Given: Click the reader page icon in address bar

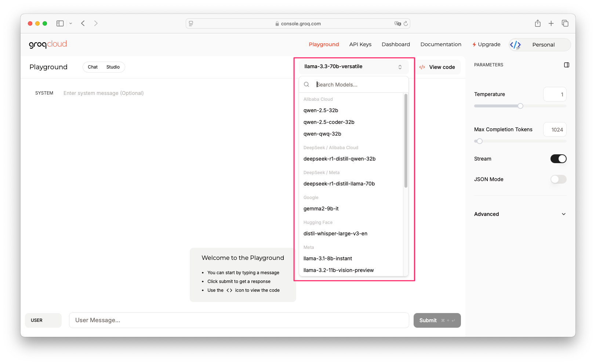Looking at the screenshot, I should pyautogui.click(x=191, y=23).
